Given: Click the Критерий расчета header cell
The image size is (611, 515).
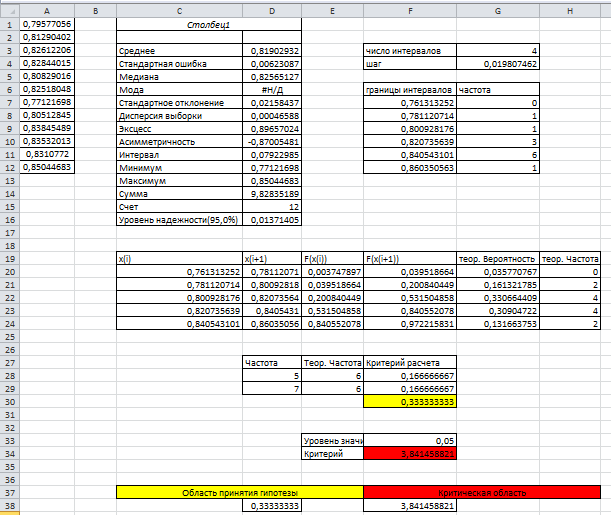Looking at the screenshot, I should (410, 363).
